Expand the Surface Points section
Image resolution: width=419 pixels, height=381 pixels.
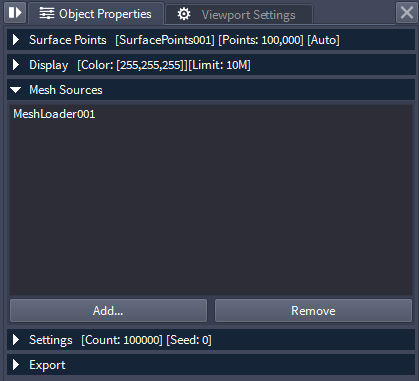point(211,40)
